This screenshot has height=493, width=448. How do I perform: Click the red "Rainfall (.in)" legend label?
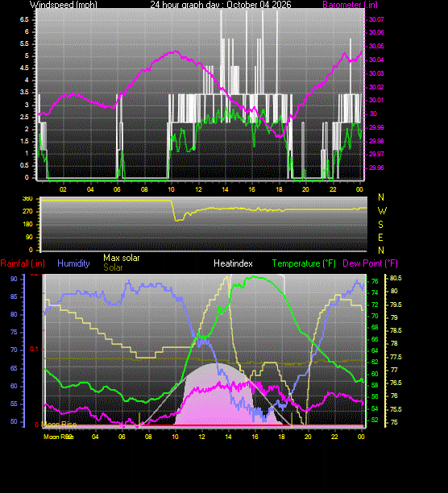[23, 263]
